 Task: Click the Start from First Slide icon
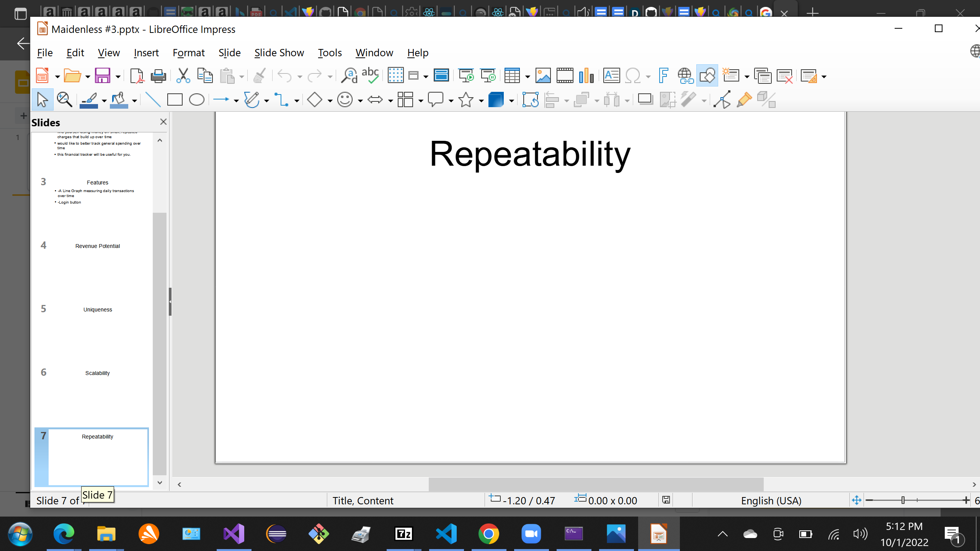466,76
